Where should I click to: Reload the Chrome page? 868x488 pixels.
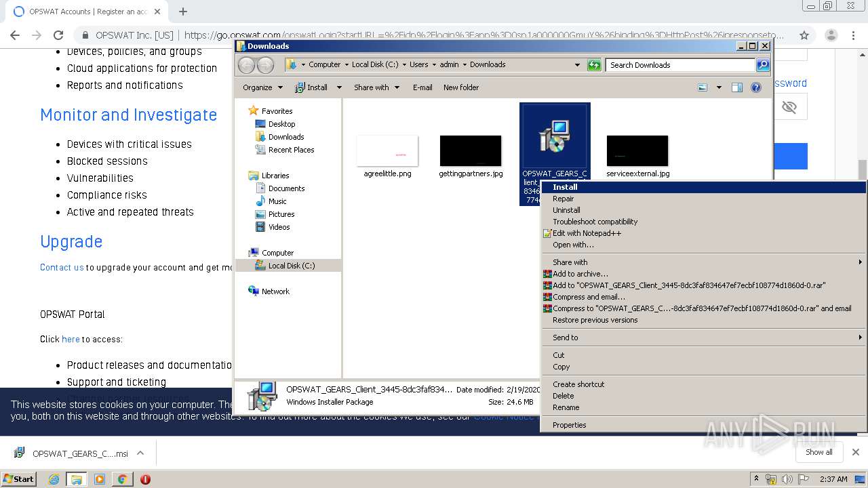point(58,35)
